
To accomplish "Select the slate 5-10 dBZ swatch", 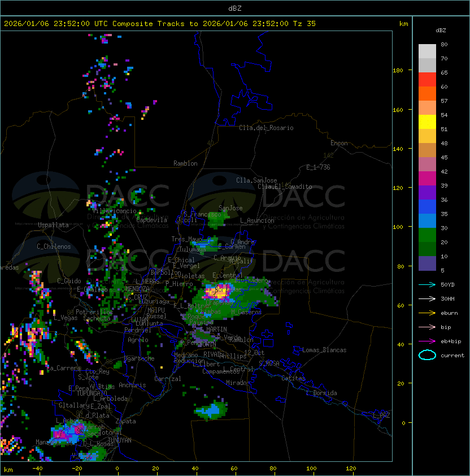I will coord(427,263).
